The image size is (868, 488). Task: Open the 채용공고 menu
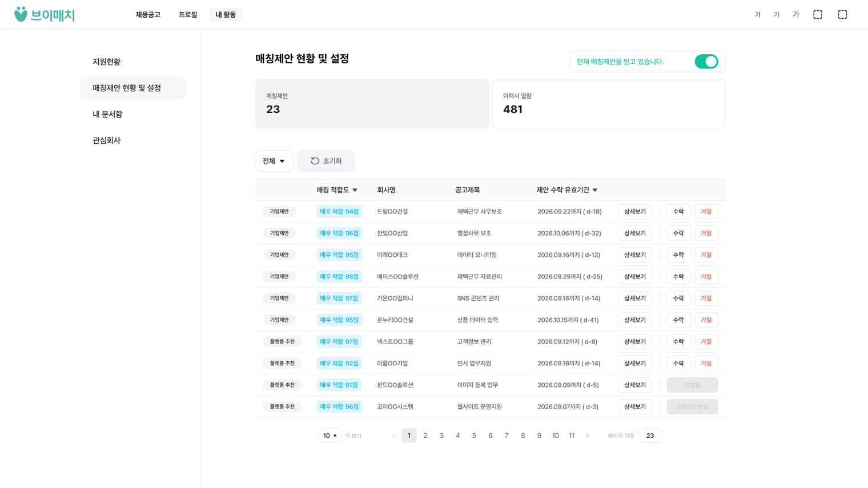click(x=148, y=15)
